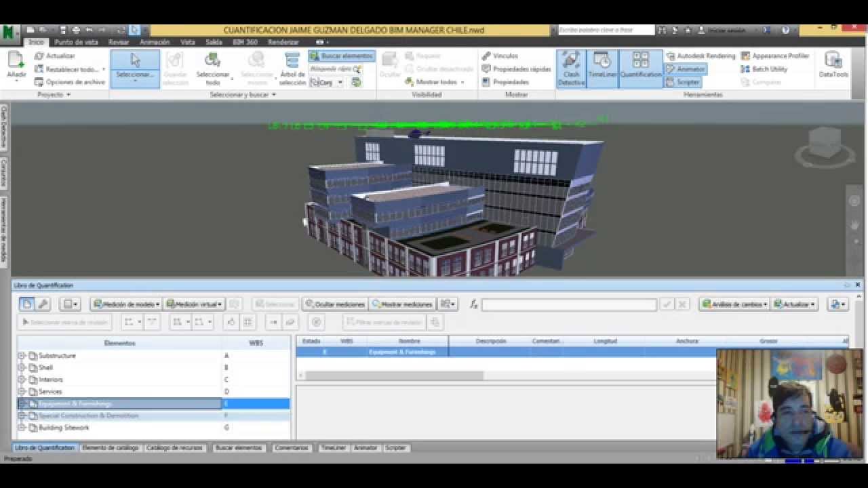Open Catálogo de recursos bottom tab

tap(175, 448)
